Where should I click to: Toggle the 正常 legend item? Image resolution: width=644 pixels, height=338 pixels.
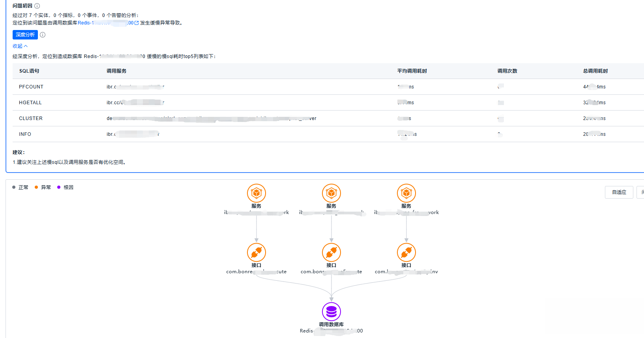click(x=21, y=188)
